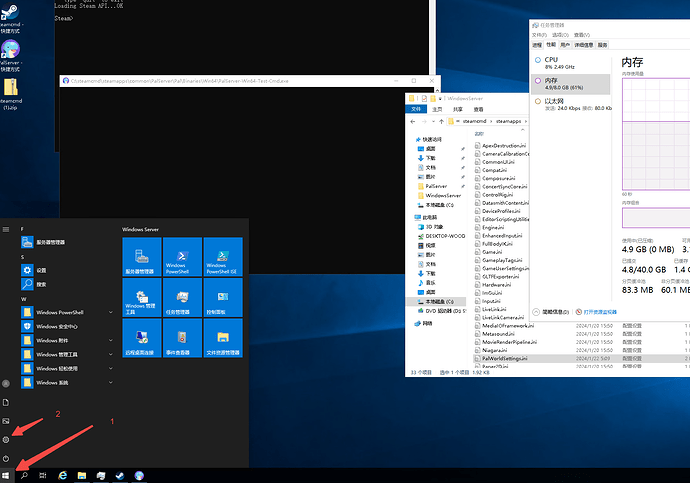Select the PalWorldSettings.ini file
This screenshot has width=690, height=483.
[504, 359]
